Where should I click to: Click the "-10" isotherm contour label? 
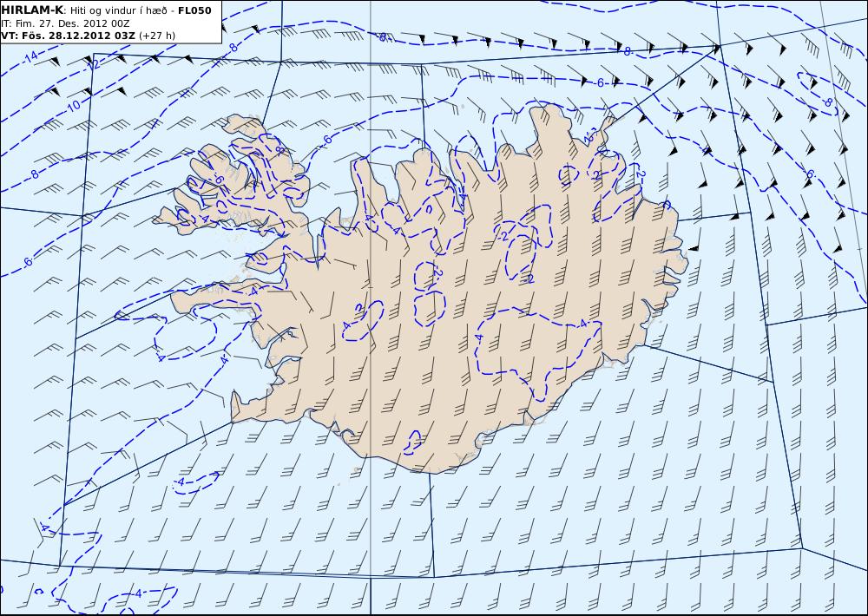(73, 105)
